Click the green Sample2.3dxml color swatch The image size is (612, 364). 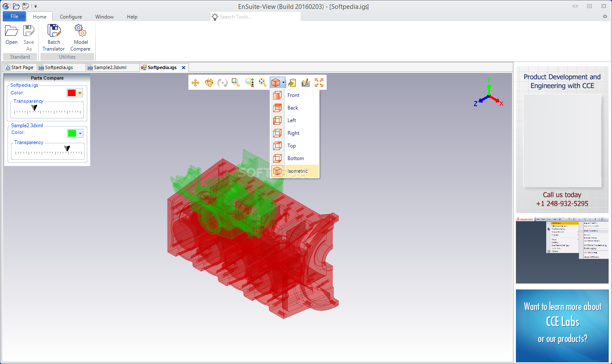(72, 133)
